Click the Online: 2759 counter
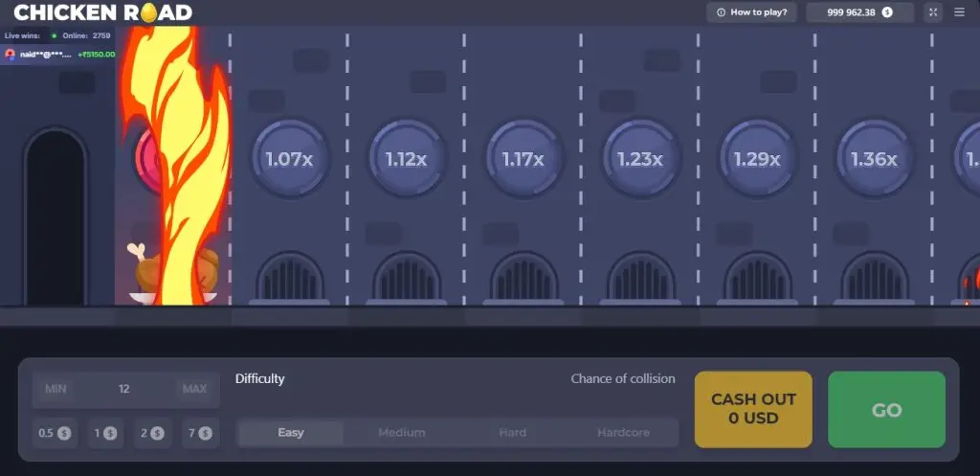Viewport: 980px width, 476px height. tap(86, 35)
